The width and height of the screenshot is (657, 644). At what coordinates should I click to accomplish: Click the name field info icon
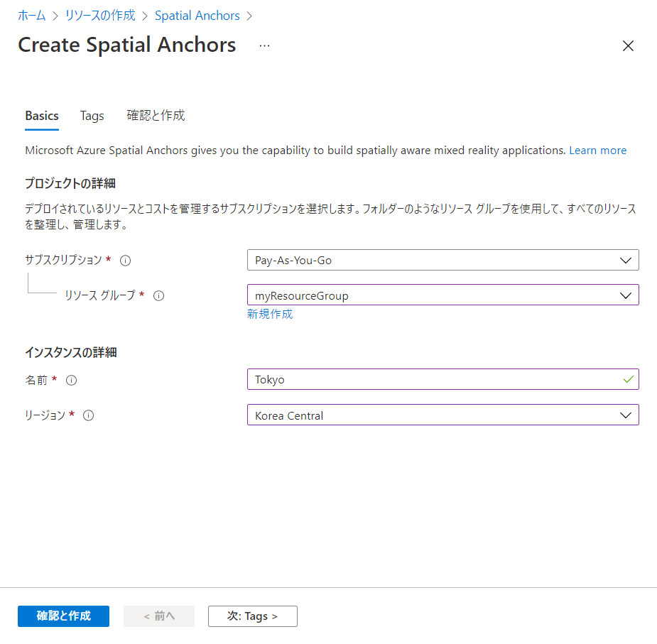pyautogui.click(x=72, y=380)
